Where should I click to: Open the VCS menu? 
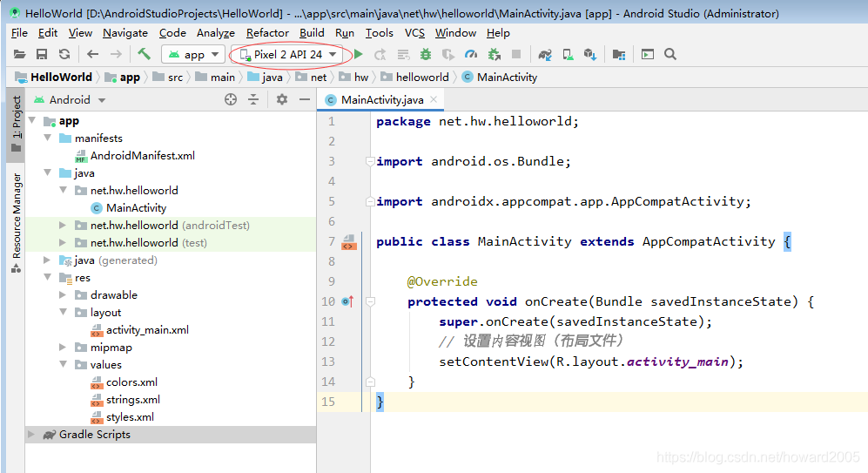(414, 33)
